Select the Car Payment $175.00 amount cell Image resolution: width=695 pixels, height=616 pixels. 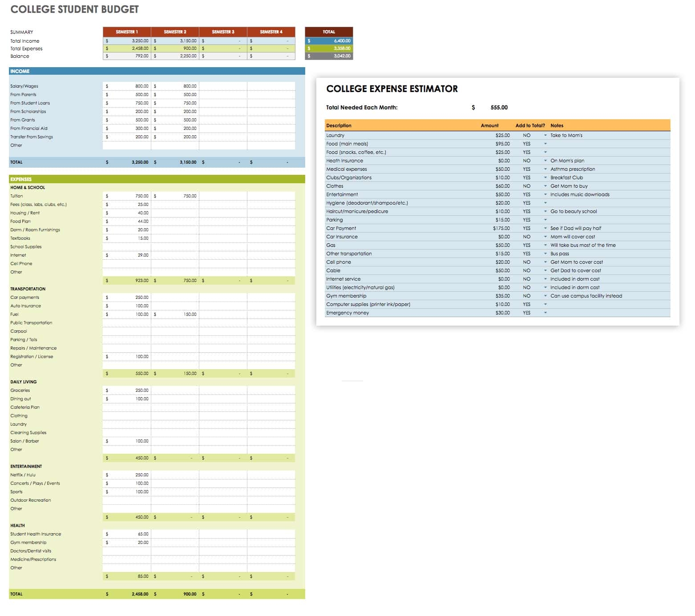pyautogui.click(x=501, y=228)
